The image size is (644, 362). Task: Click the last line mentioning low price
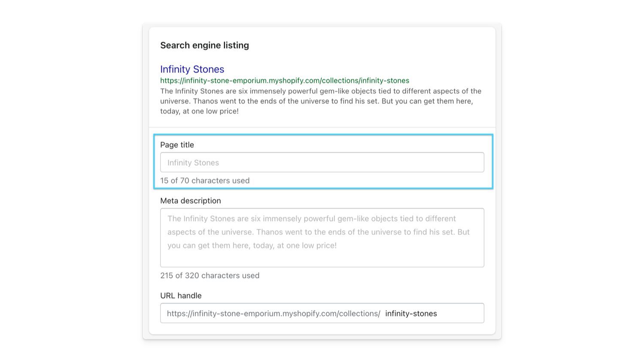tap(252, 246)
